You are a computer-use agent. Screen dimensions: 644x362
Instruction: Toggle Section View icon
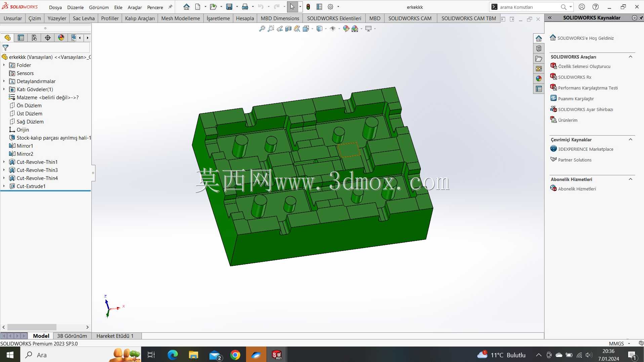(x=288, y=29)
